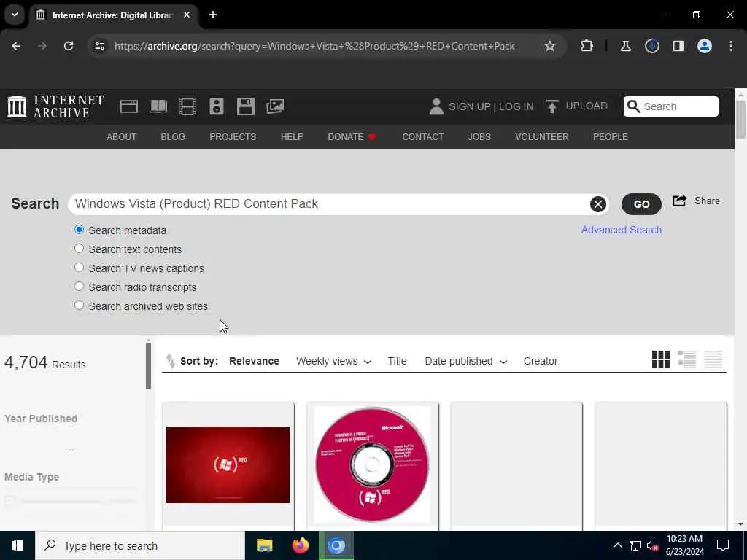The image size is (747, 560).
Task: Open the tab search dropdown arrow
Action: (x=15, y=15)
